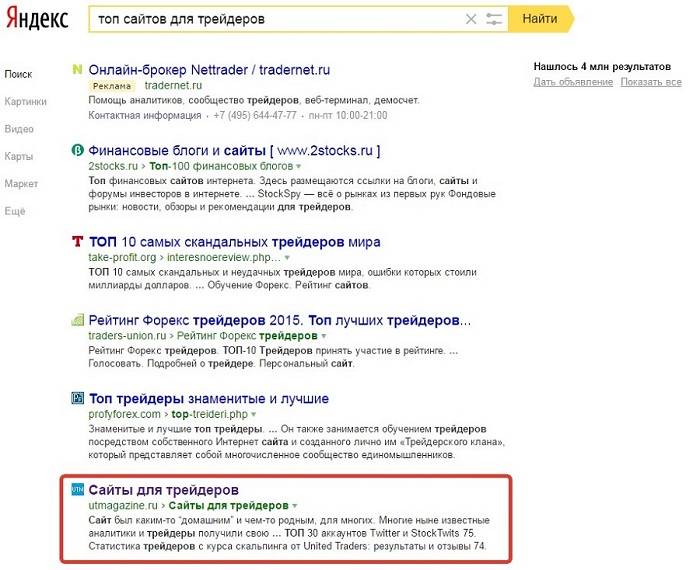Click interesnoereview.php breadcrumb link

click(224, 258)
